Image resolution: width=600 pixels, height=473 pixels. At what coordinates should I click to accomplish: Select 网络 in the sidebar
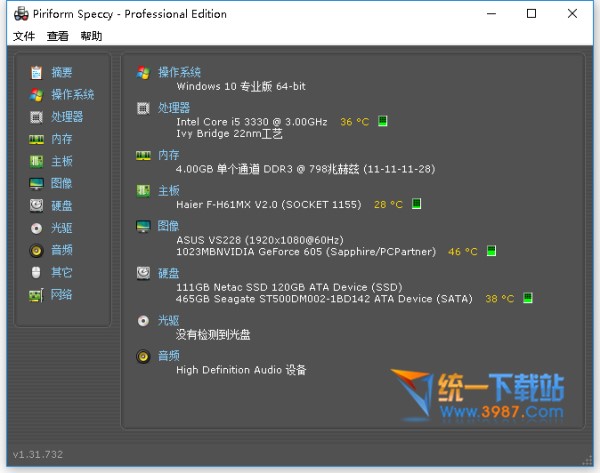(62, 295)
